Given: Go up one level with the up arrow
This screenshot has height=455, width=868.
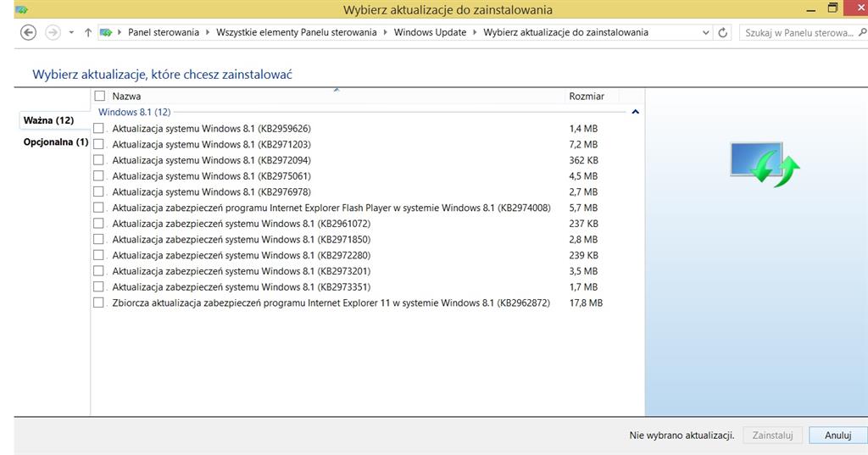Looking at the screenshot, I should pyautogui.click(x=88, y=33).
